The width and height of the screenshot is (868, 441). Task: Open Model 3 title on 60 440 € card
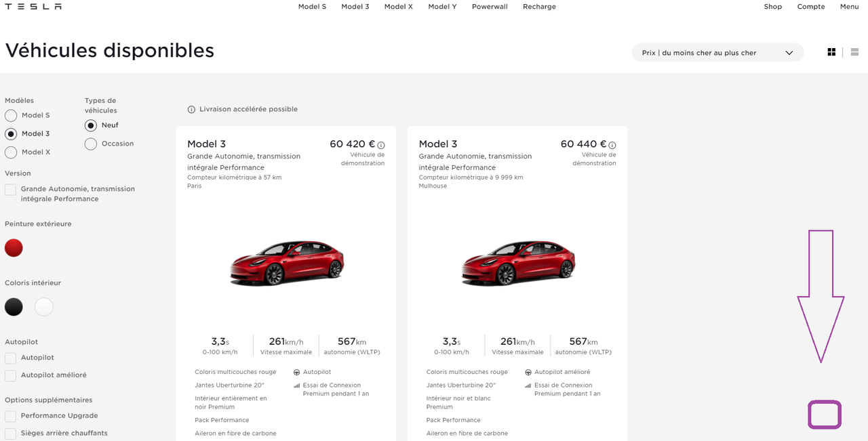[x=438, y=144]
